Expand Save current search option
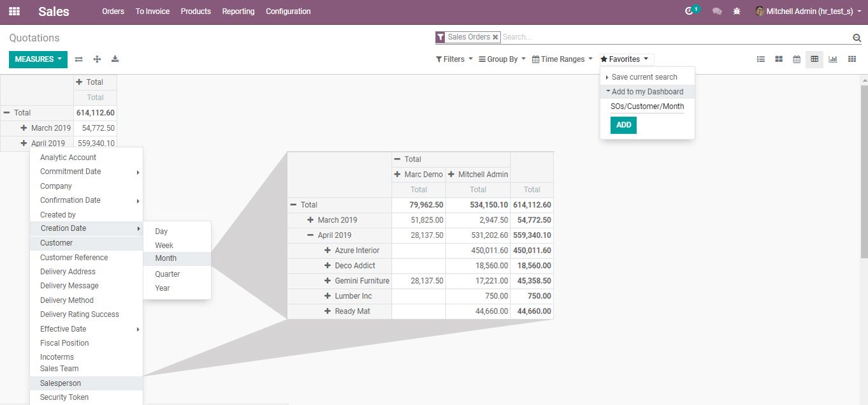 click(x=644, y=77)
